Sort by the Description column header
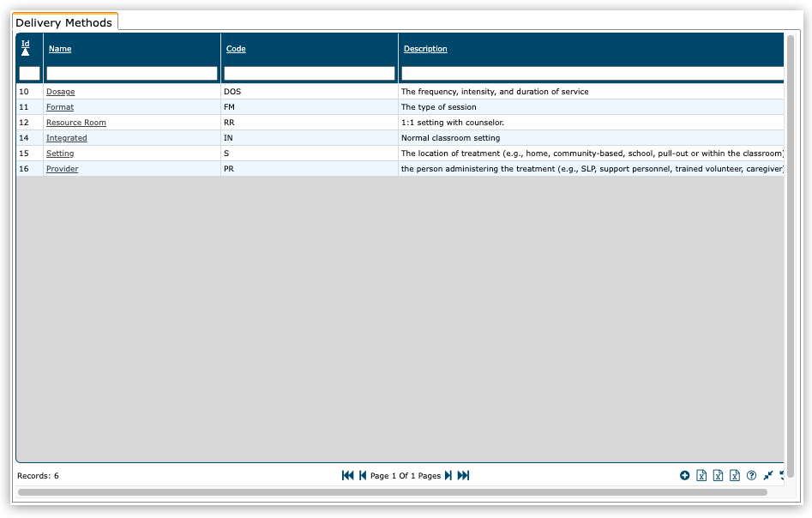Screen dimensions: 812x518 (425, 49)
